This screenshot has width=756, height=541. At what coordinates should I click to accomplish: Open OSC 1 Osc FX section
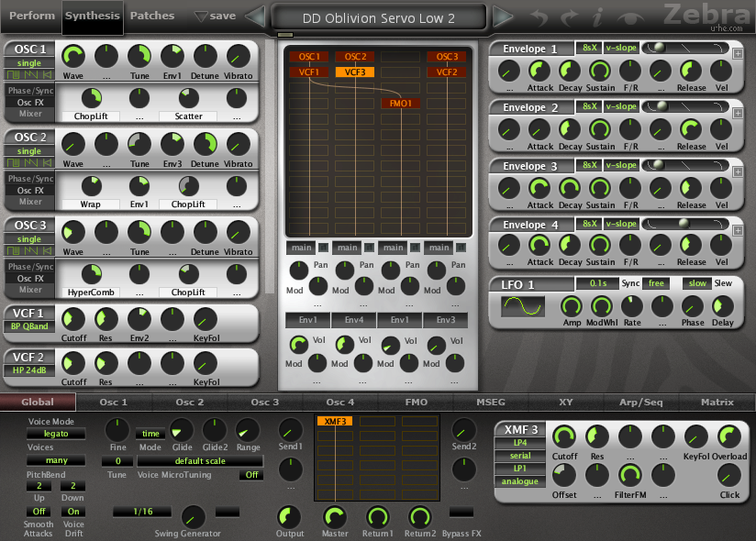click(30, 102)
